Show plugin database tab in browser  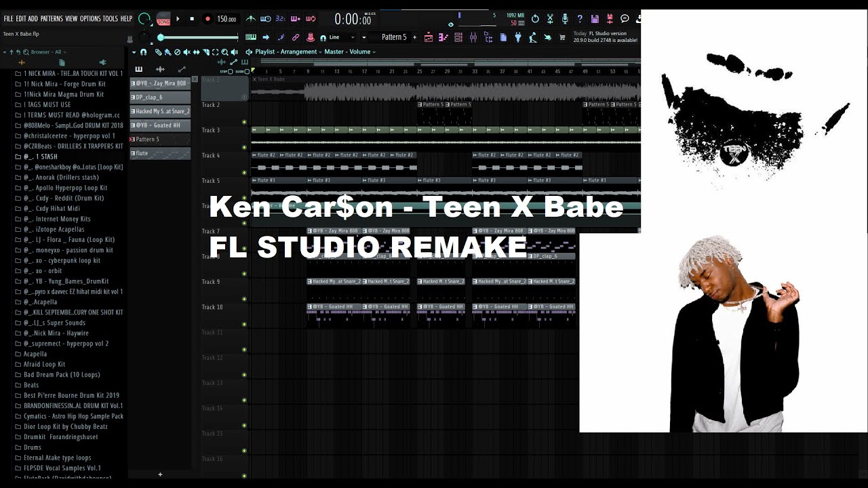pyautogui.click(x=102, y=62)
